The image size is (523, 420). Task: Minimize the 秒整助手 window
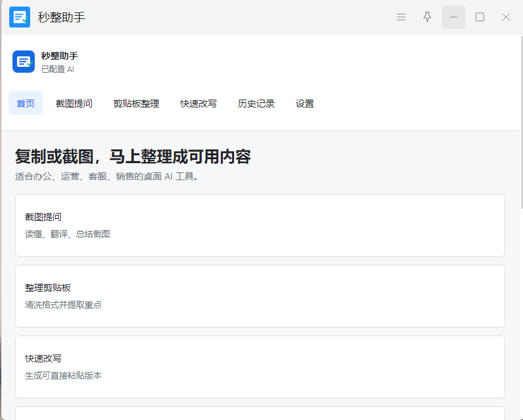454,17
